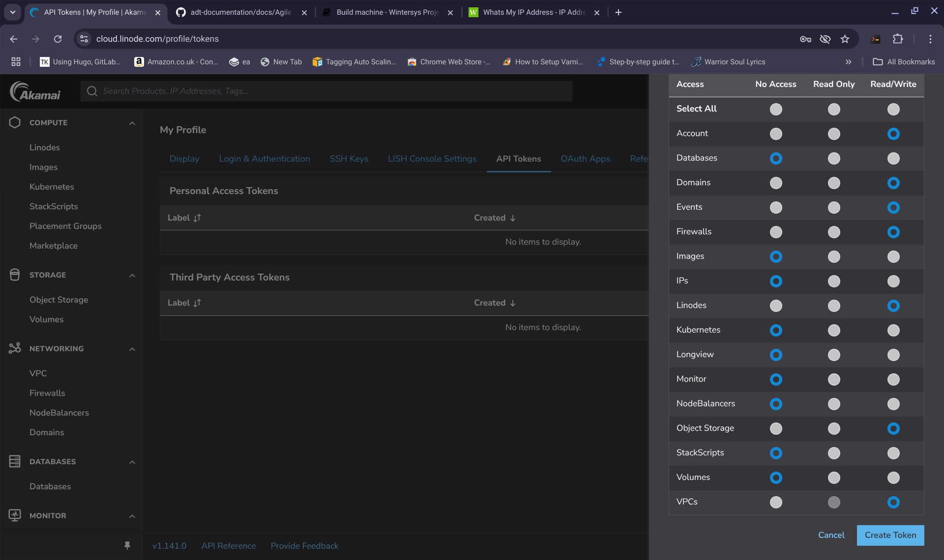The height and width of the screenshot is (560, 944).
Task: Select All as Read/Write
Action: pos(893,109)
